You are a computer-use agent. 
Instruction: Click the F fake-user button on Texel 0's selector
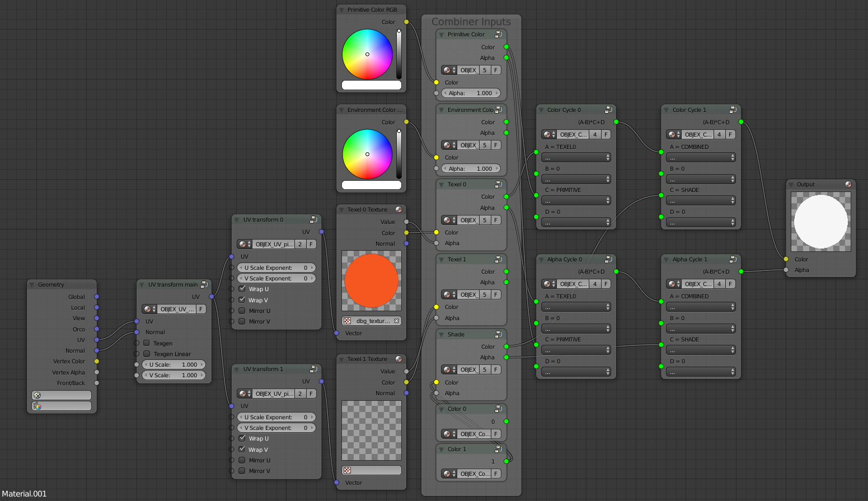coord(495,220)
